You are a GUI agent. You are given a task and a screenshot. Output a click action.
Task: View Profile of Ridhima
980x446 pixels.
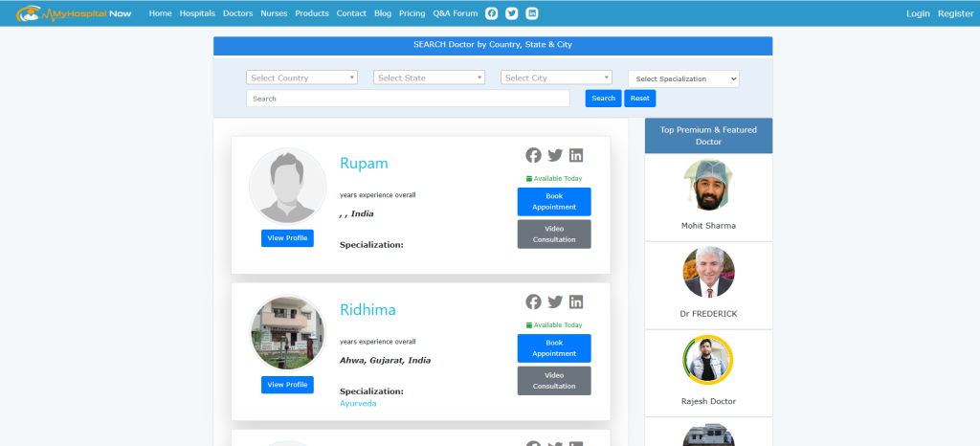point(287,385)
